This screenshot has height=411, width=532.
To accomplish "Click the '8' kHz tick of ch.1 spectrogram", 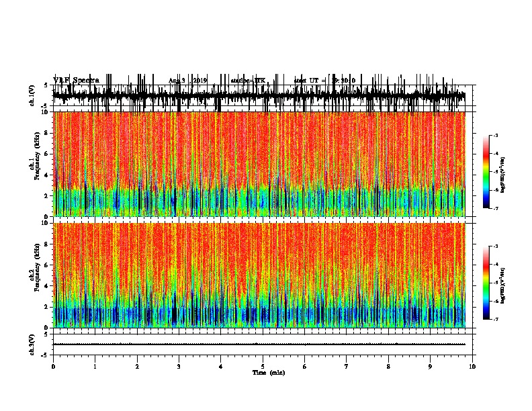I will click(47, 133).
